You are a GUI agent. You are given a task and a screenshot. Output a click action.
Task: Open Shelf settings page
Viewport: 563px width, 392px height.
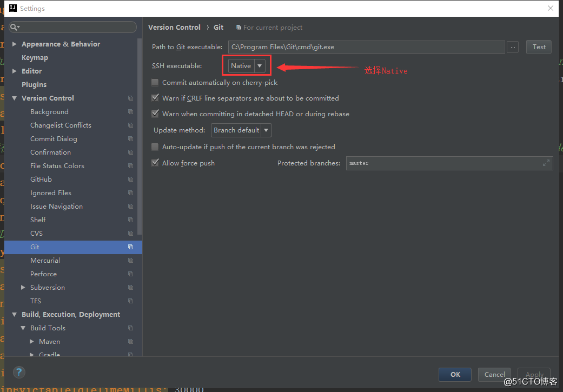click(x=38, y=220)
